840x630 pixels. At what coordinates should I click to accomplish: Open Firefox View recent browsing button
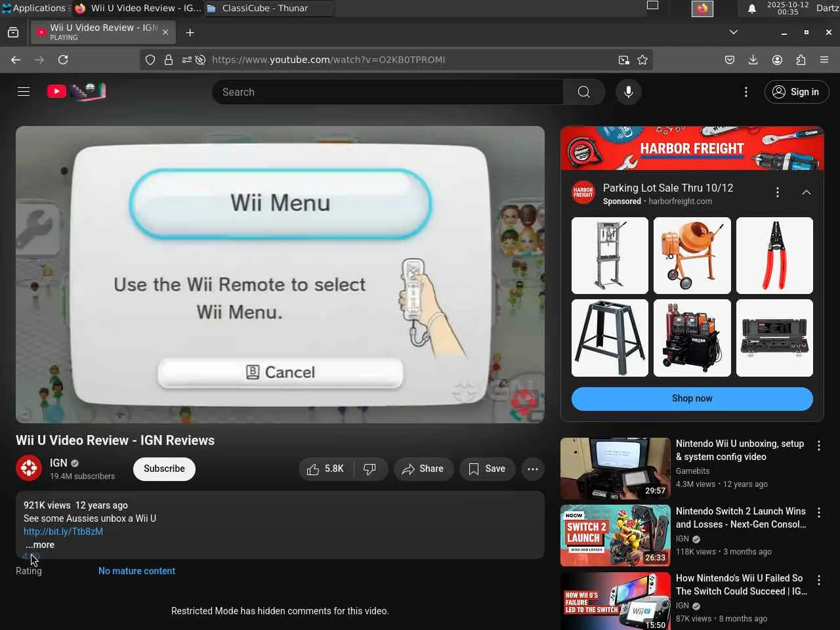tap(13, 32)
